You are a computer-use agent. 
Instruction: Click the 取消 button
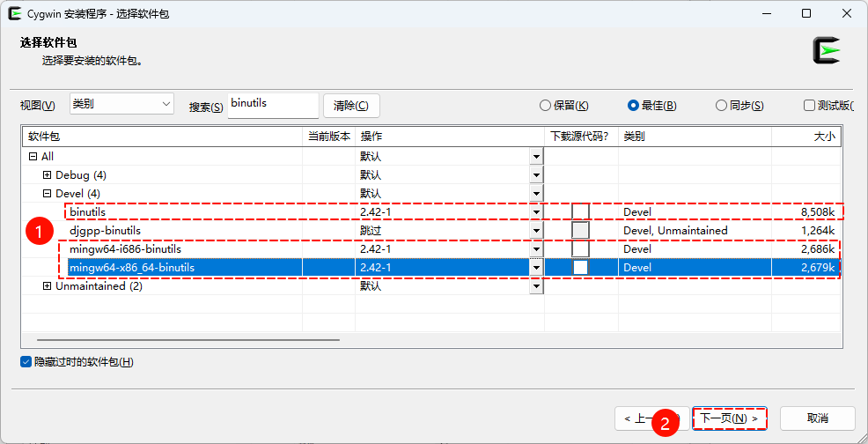click(x=818, y=418)
